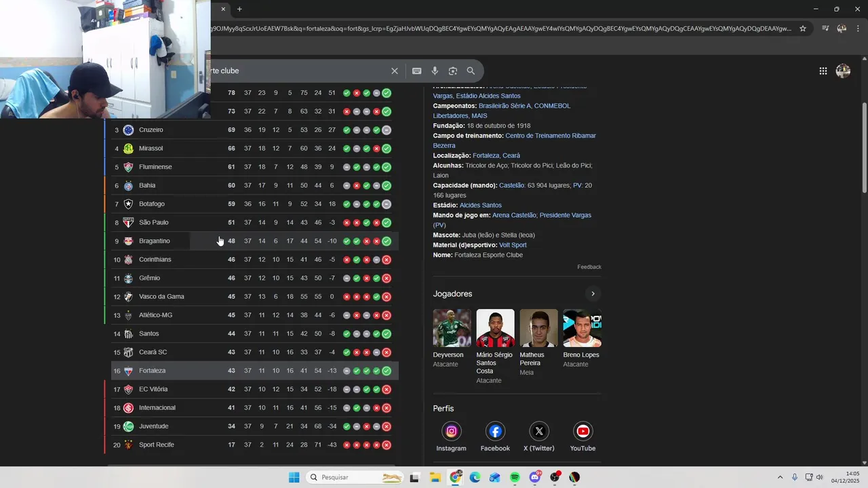Open Fortaleza's X (Twitter) profile

(539, 437)
